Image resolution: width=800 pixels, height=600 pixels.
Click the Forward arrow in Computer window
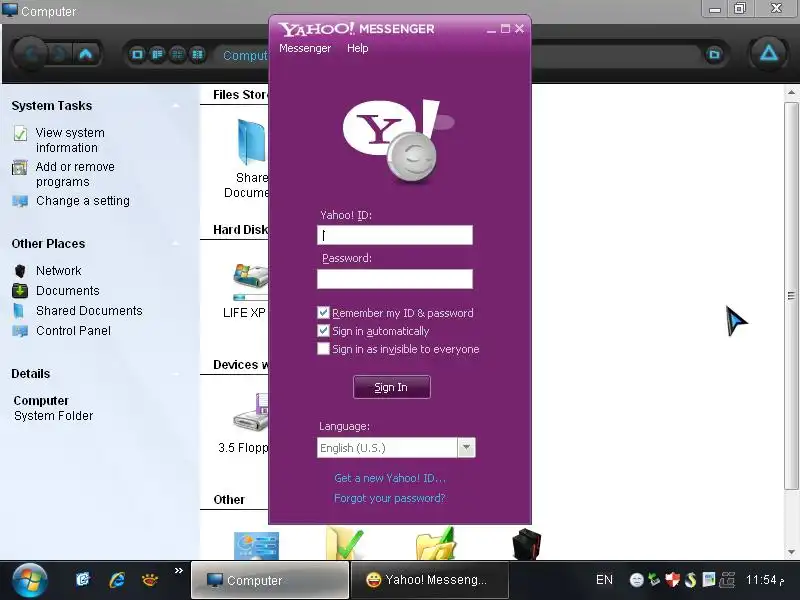pos(60,54)
